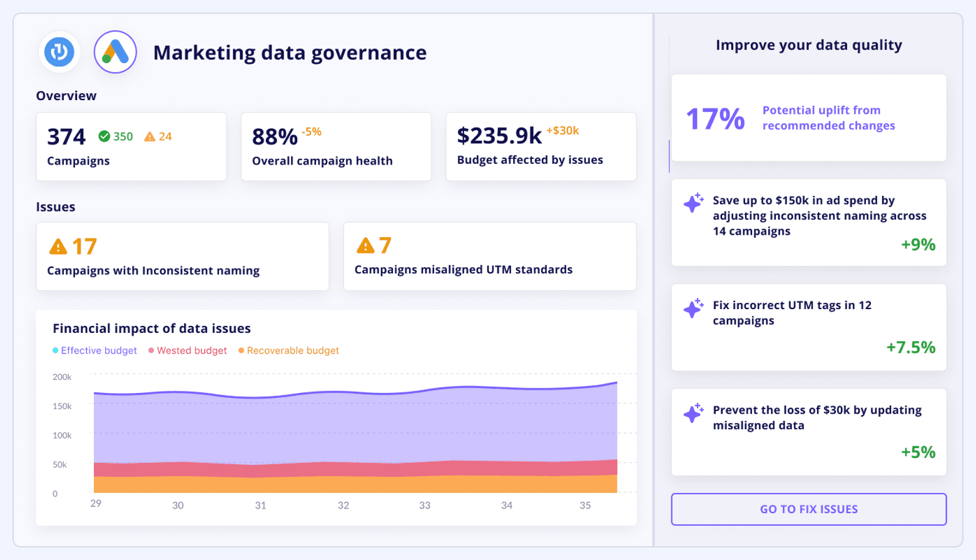Click the Google Ads icon in the header
Image resolution: width=976 pixels, height=560 pixels.
(115, 52)
